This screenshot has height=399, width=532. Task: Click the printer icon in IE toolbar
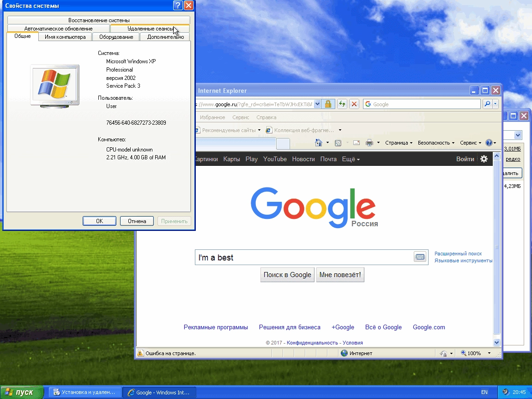[369, 143]
